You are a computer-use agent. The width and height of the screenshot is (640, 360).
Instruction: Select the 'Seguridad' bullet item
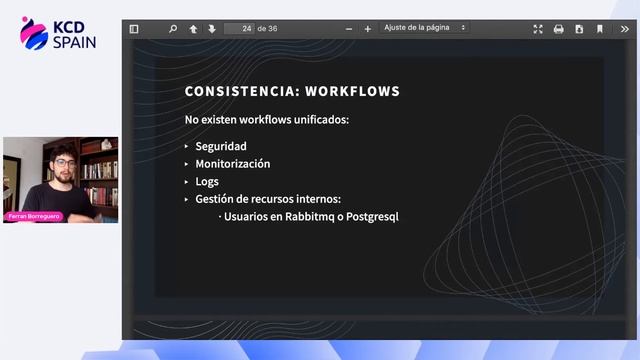coord(221,146)
